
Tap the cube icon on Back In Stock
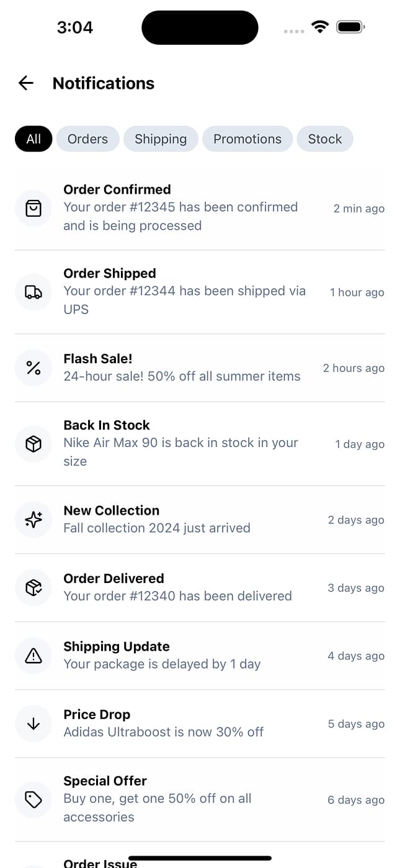pyautogui.click(x=33, y=444)
